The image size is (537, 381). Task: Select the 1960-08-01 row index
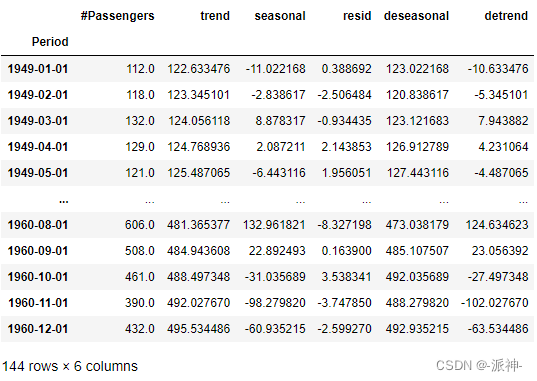pyautogui.click(x=38, y=225)
